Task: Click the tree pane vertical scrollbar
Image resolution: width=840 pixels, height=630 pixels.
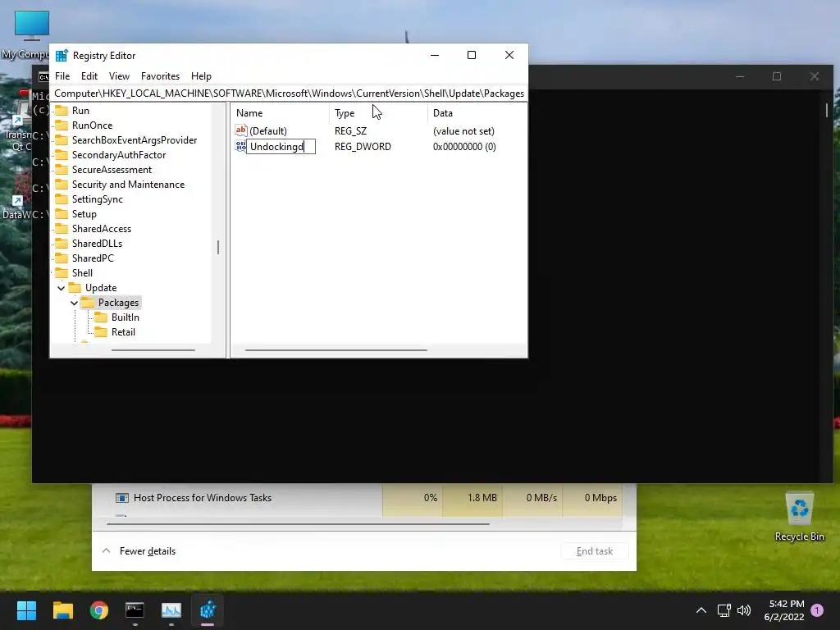Action: pyautogui.click(x=218, y=248)
